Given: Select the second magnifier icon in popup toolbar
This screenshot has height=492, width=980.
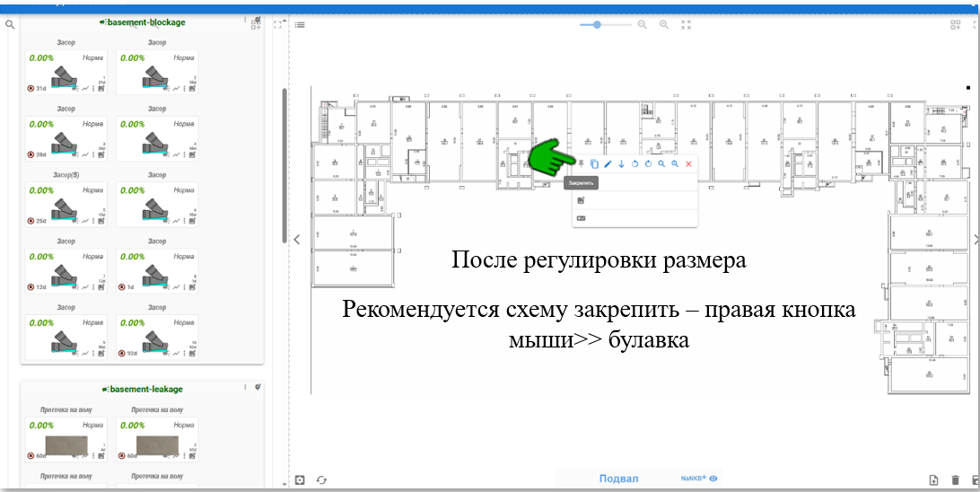Looking at the screenshot, I should coord(675,163).
